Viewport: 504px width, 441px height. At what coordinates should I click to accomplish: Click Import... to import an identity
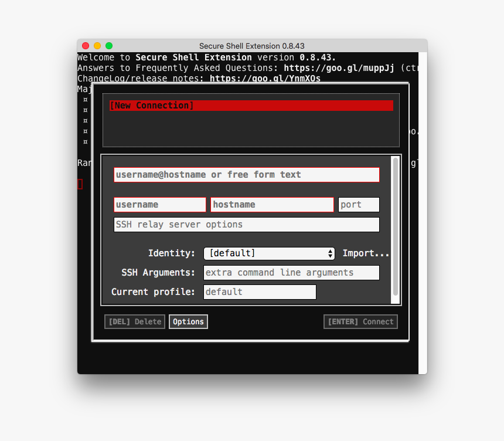coord(366,253)
